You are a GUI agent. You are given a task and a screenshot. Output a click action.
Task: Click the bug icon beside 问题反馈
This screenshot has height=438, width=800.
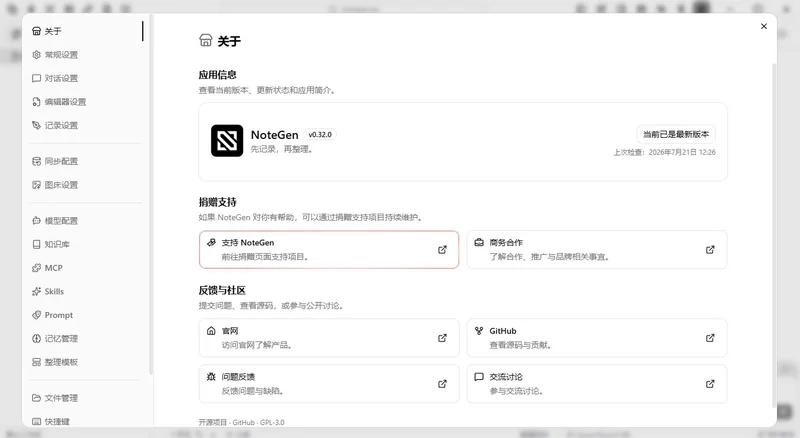(211, 377)
